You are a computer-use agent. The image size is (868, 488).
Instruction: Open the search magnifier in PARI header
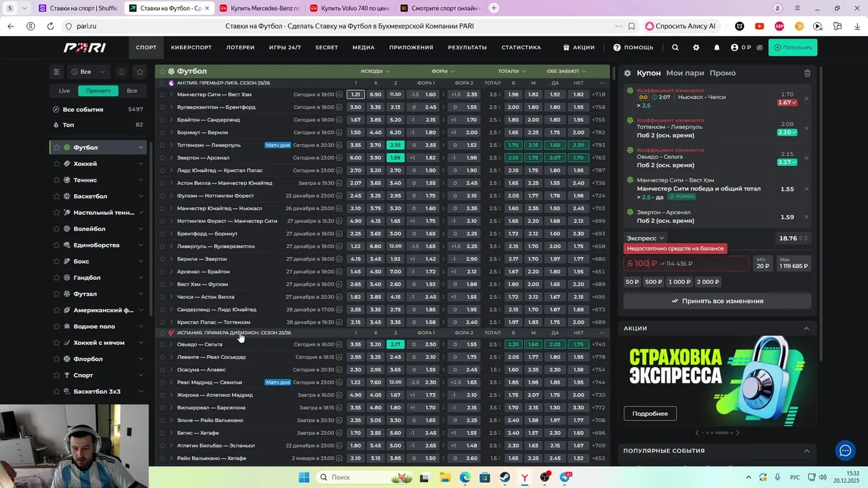[x=675, y=47]
